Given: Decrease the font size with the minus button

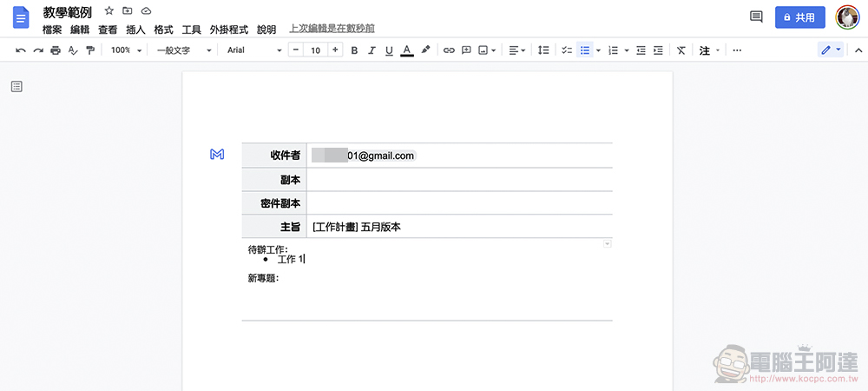Looking at the screenshot, I should [x=296, y=50].
